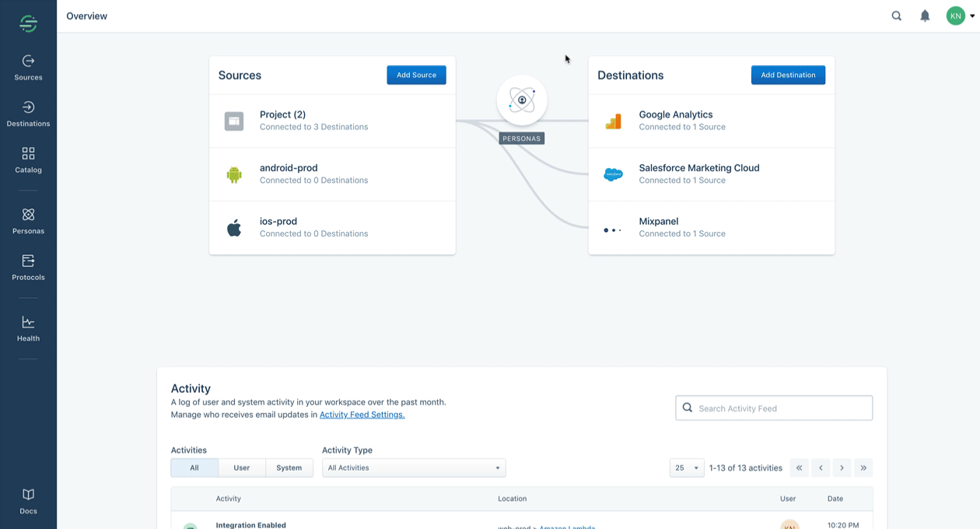Viewport: 980px width, 529px height.
Task: Click the Date column header
Action: click(835, 499)
